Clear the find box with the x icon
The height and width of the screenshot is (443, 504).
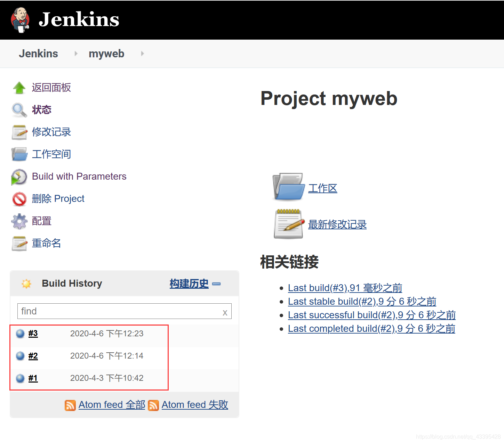[x=225, y=312]
